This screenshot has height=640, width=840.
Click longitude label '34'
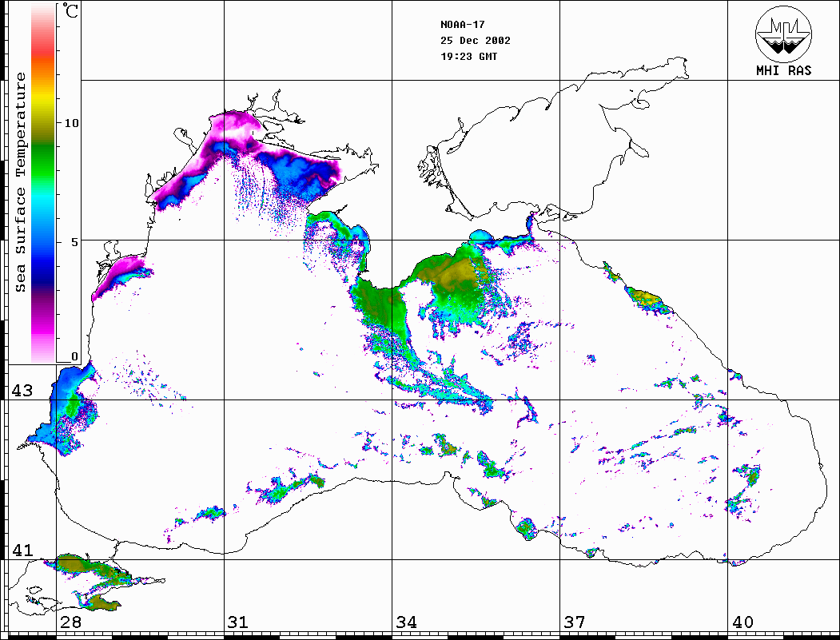pos(406,622)
